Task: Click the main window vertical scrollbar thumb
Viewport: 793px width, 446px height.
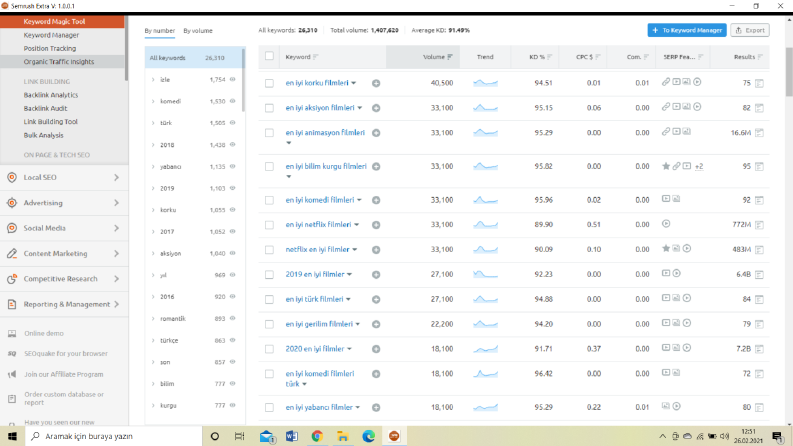Action: [x=789, y=72]
